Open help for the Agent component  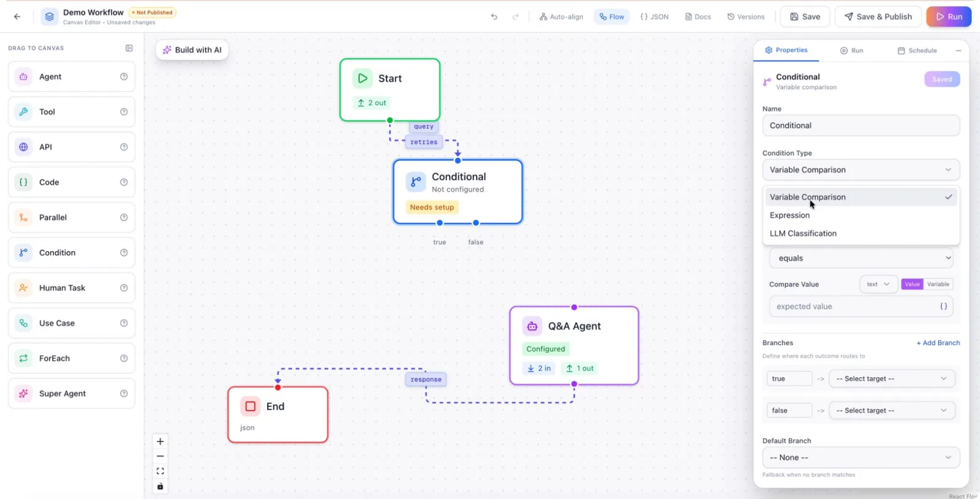(x=124, y=77)
